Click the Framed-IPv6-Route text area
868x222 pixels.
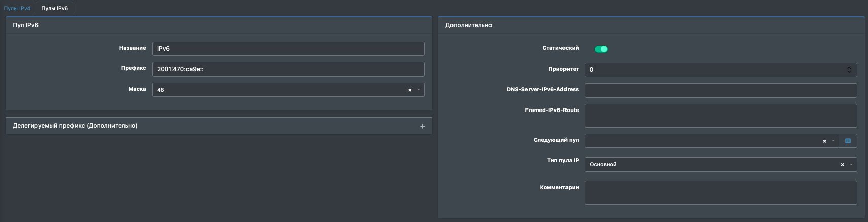721,116
